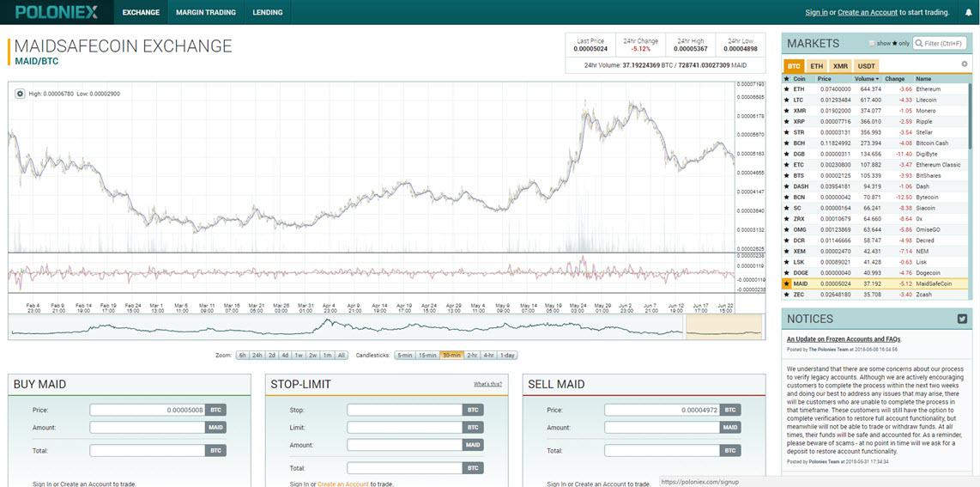980x487 pixels.
Task: Select 15-min candlesticks
Action: (x=427, y=355)
